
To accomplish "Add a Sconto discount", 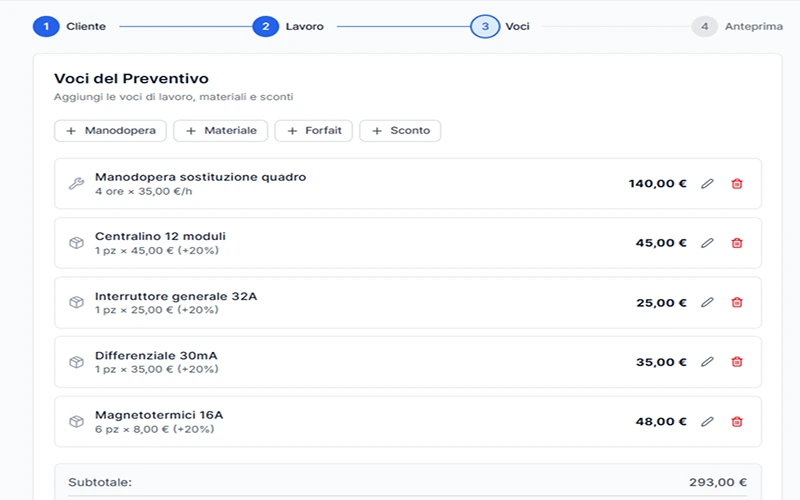I will click(x=400, y=131).
